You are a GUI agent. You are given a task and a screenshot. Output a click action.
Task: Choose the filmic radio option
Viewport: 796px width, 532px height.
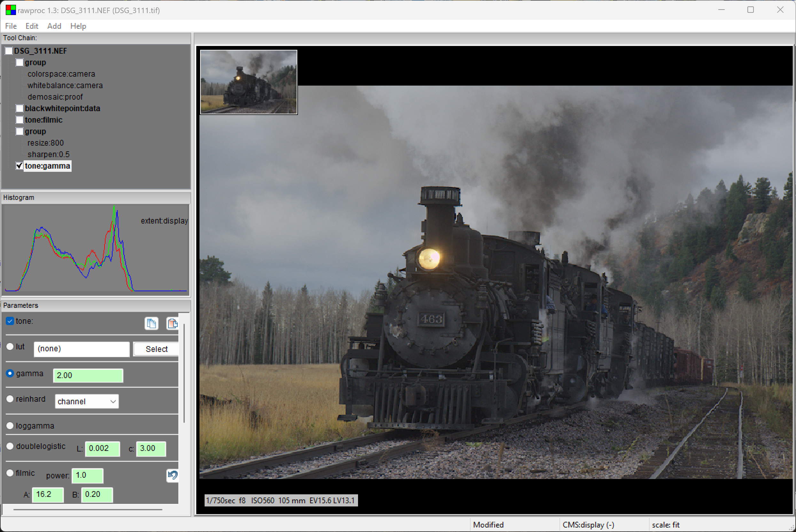coord(10,473)
